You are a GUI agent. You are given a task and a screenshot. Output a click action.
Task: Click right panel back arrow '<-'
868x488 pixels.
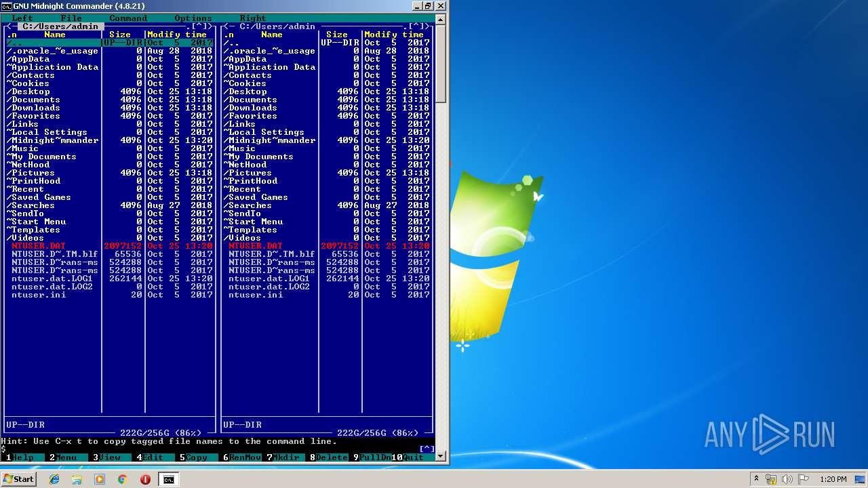click(x=229, y=26)
